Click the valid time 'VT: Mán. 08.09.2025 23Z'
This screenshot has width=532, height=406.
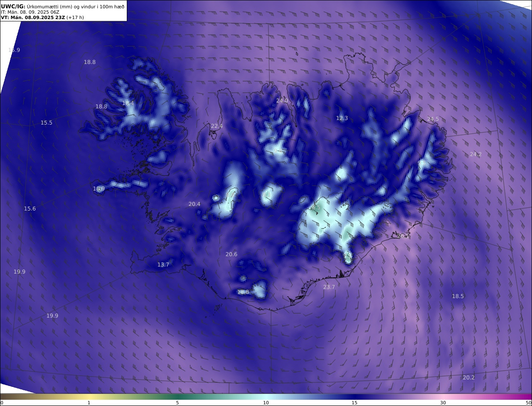click(x=33, y=17)
